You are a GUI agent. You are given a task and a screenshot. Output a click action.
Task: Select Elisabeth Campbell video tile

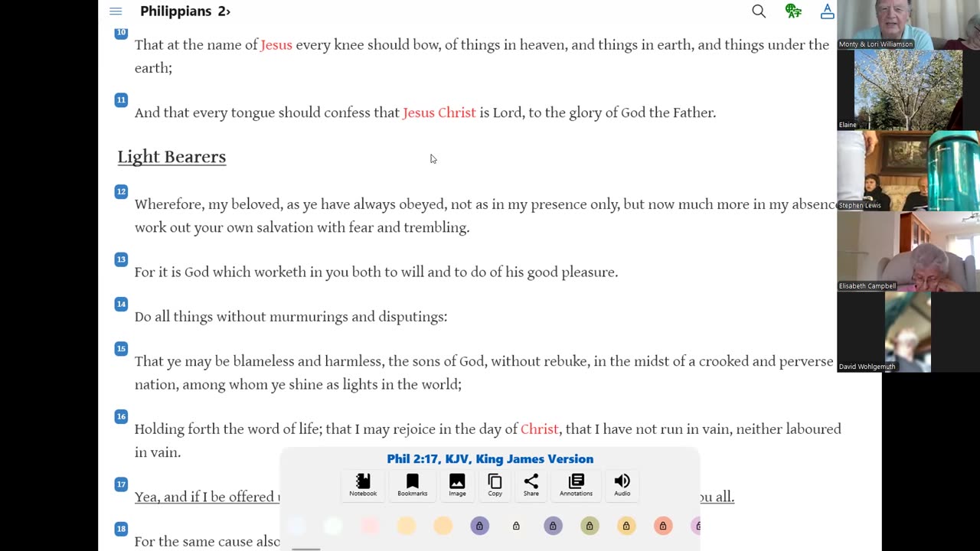click(908, 251)
